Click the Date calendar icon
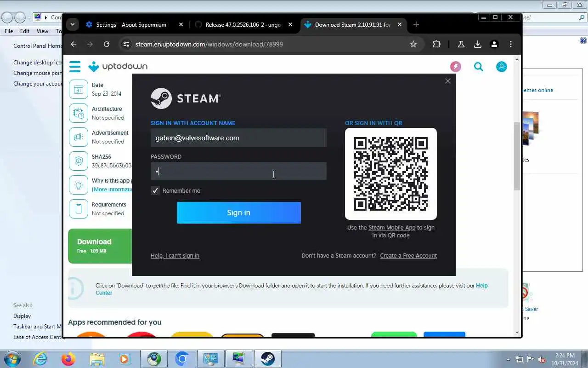This screenshot has width=588, height=368. click(78, 89)
